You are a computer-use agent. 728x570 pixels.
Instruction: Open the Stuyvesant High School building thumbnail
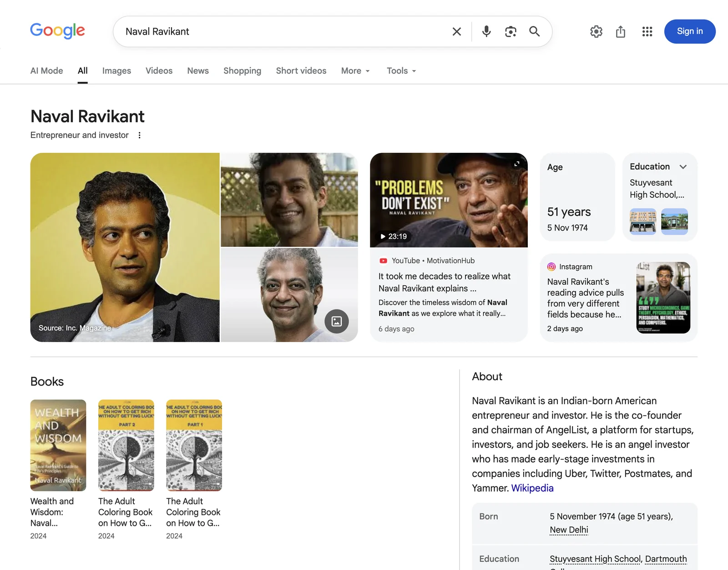(643, 222)
